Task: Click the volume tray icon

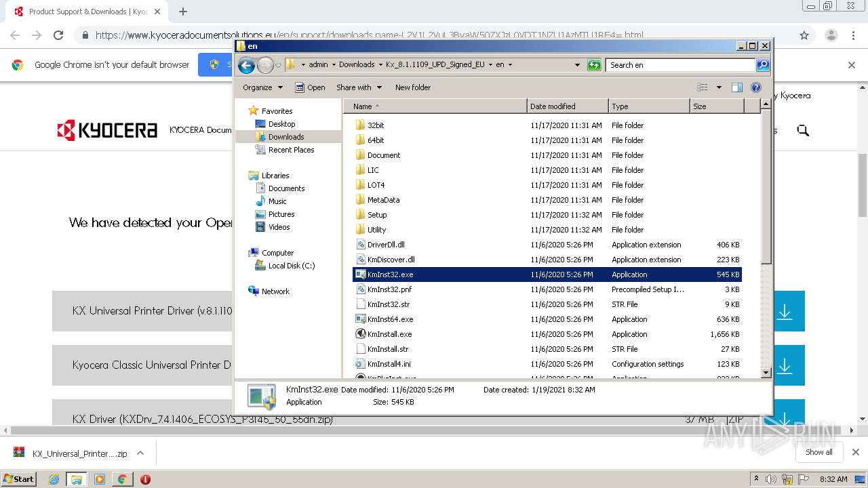Action: [772, 479]
